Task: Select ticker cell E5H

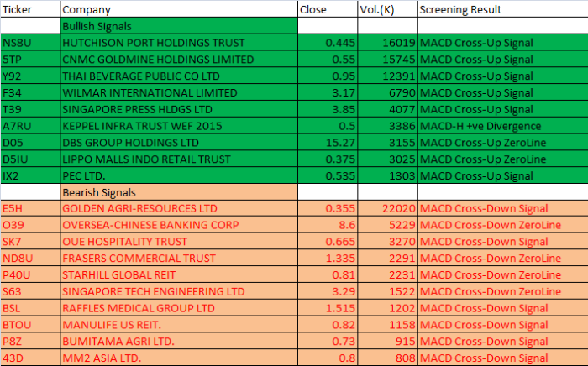Action: [x=30, y=208]
